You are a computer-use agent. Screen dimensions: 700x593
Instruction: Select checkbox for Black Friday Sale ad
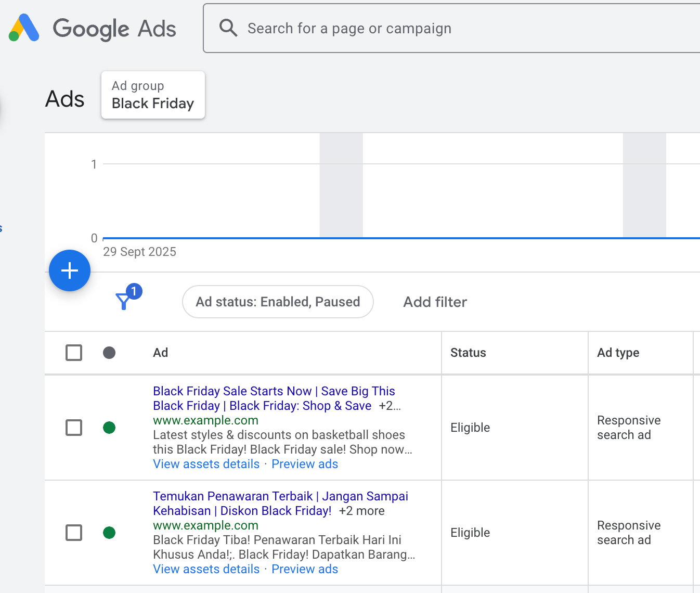[x=74, y=428]
